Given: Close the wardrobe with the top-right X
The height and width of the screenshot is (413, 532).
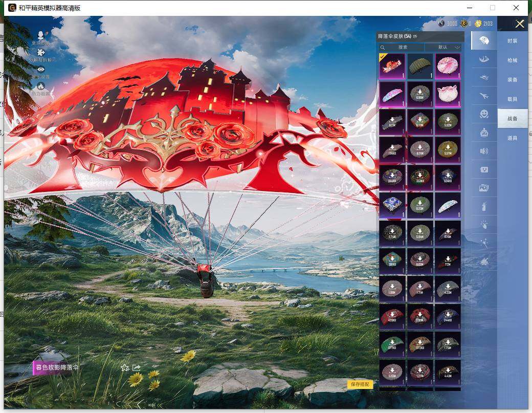Looking at the screenshot, I should pos(520,24).
